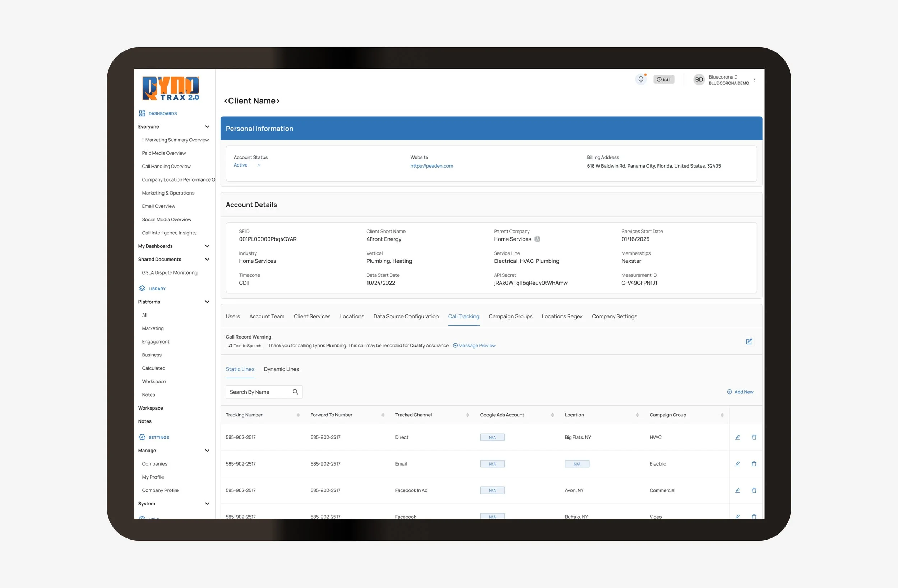Collapse the Everyone dashboards section

coord(207,126)
